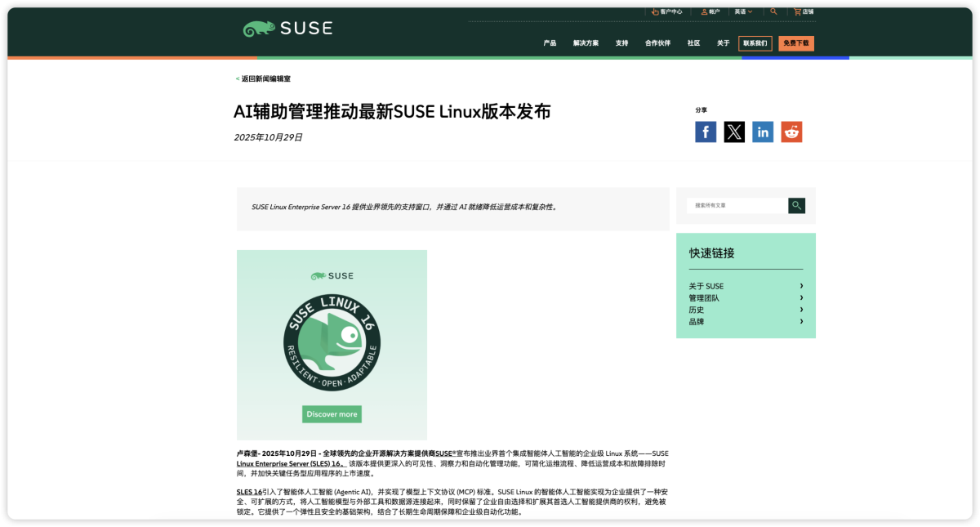The height and width of the screenshot is (527, 980).
Task: Open the 解决方案 navigation menu
Action: pyautogui.click(x=586, y=43)
